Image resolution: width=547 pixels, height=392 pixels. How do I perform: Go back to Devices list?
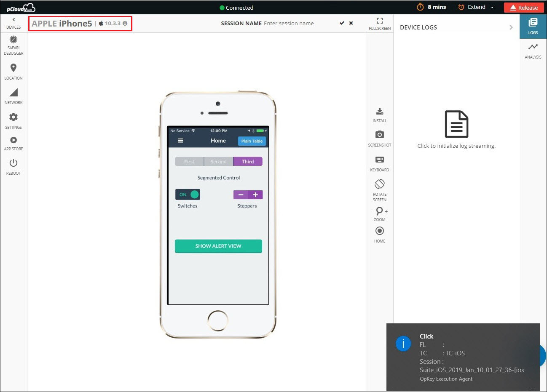(x=13, y=23)
